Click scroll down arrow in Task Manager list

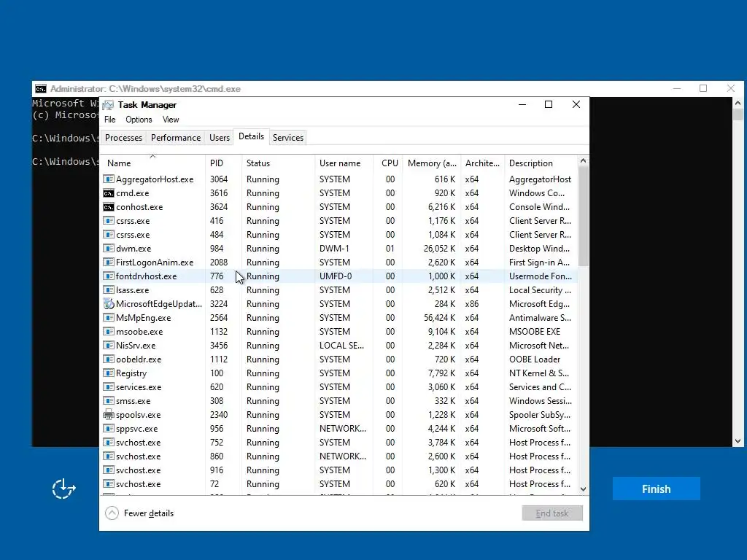(583, 489)
